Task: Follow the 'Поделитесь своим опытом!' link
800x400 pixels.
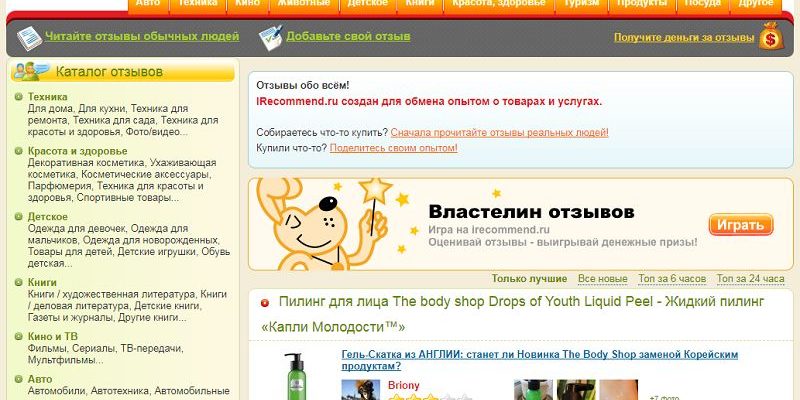Action: [393, 148]
